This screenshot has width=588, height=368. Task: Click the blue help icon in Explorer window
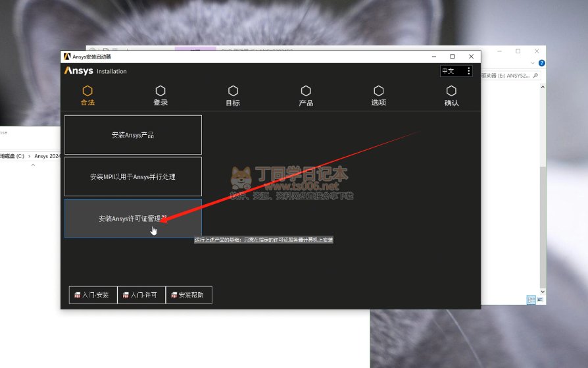(541, 63)
